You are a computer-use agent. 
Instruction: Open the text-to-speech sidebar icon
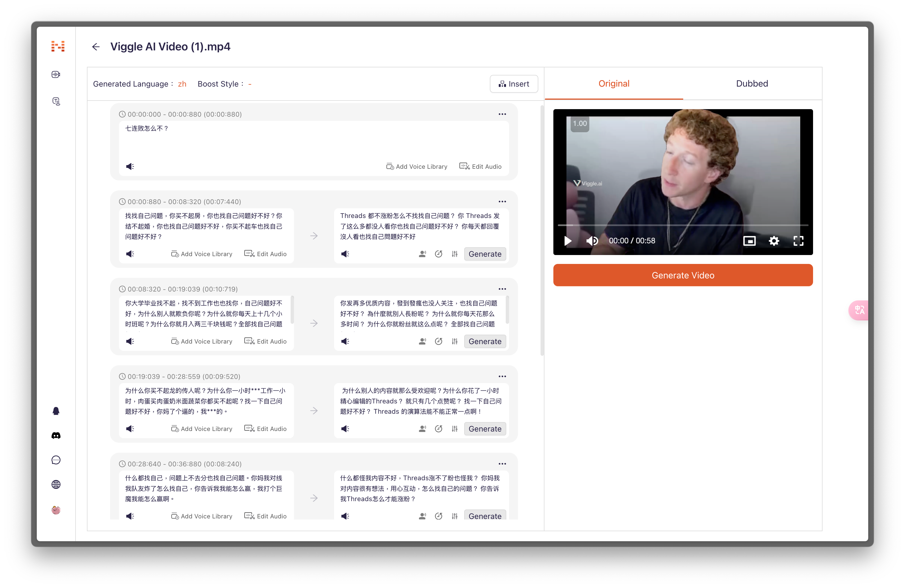point(56,101)
